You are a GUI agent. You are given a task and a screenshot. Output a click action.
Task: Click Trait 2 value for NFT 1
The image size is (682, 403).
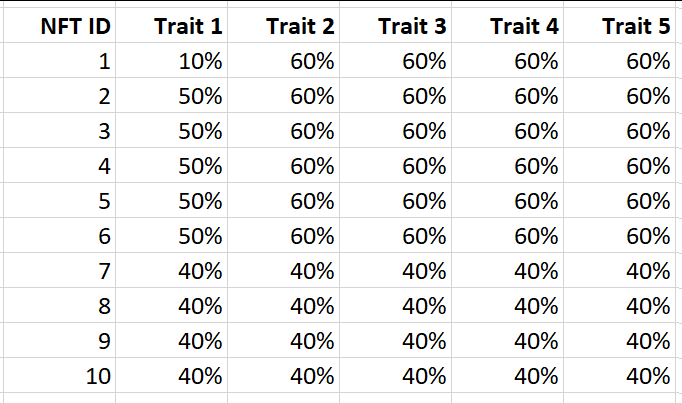click(x=311, y=62)
